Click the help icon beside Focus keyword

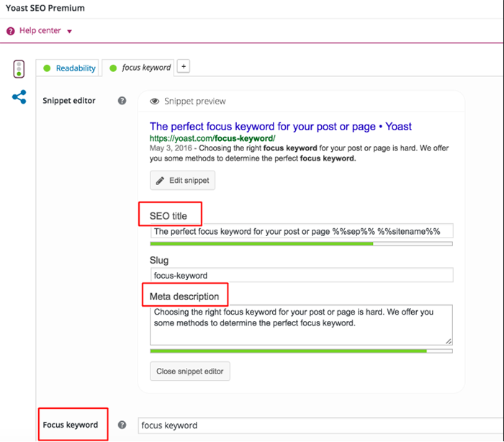(122, 425)
